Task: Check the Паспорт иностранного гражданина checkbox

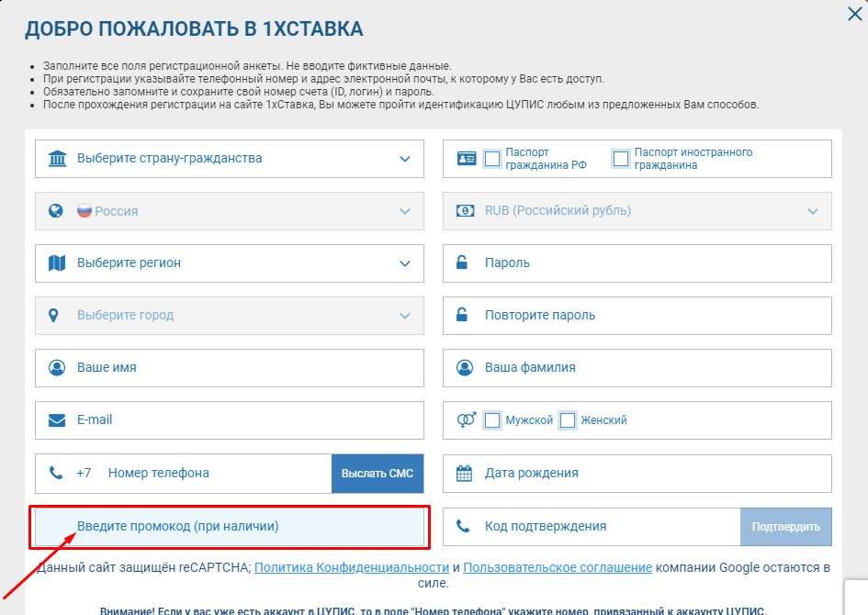Action: 619,158
